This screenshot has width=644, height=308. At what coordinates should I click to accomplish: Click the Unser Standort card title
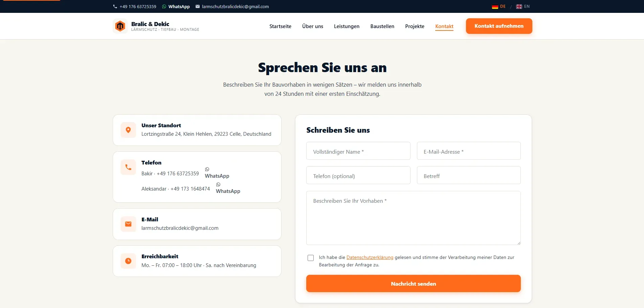pos(161,126)
